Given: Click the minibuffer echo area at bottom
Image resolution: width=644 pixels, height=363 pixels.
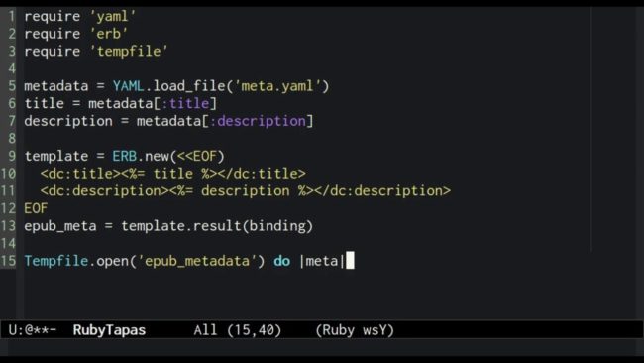Looking at the screenshot, I should click(x=322, y=348).
